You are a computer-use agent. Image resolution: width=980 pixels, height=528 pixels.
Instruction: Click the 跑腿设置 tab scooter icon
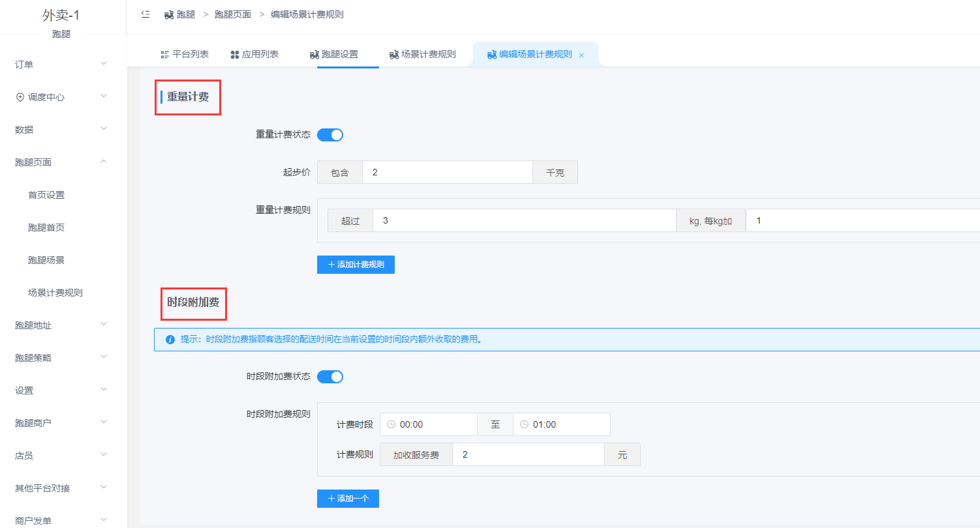[x=314, y=55]
